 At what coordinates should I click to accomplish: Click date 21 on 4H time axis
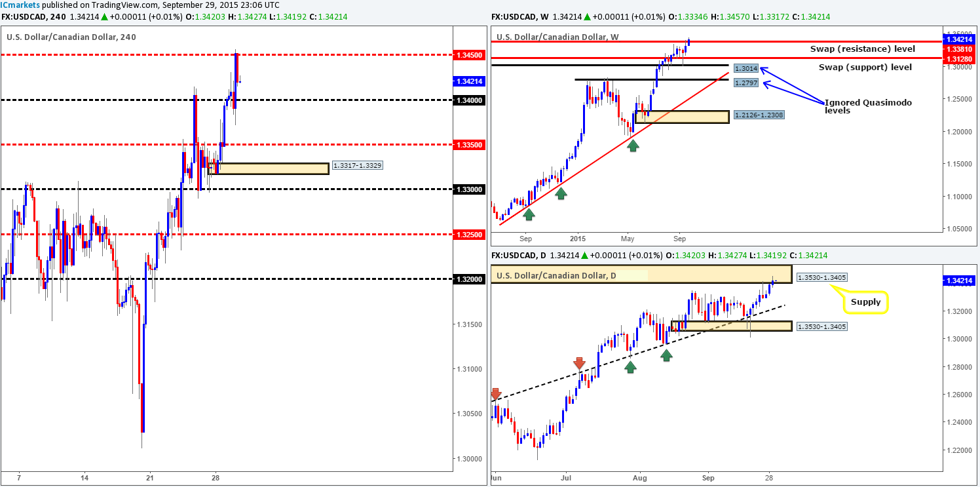(149, 478)
